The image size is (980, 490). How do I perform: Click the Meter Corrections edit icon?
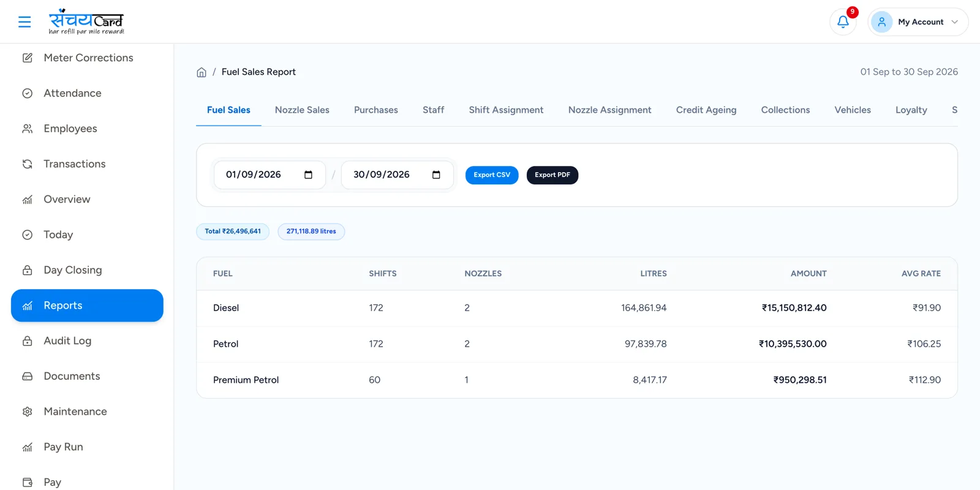pyautogui.click(x=28, y=58)
